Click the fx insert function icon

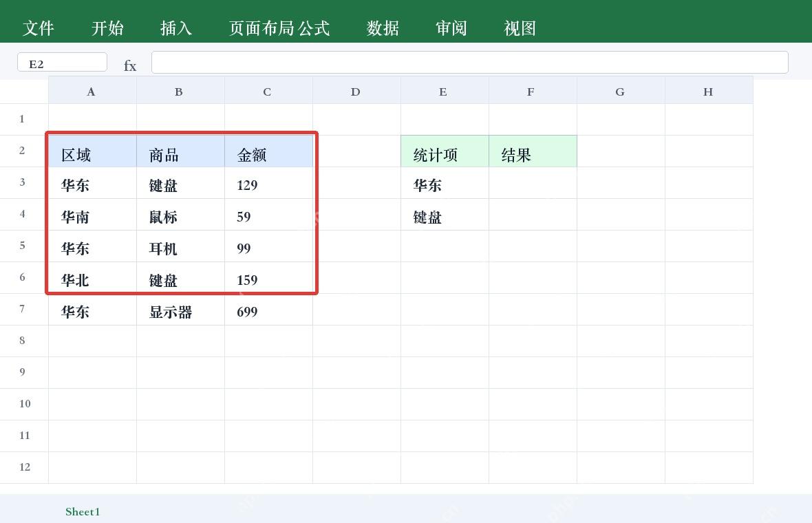(130, 66)
